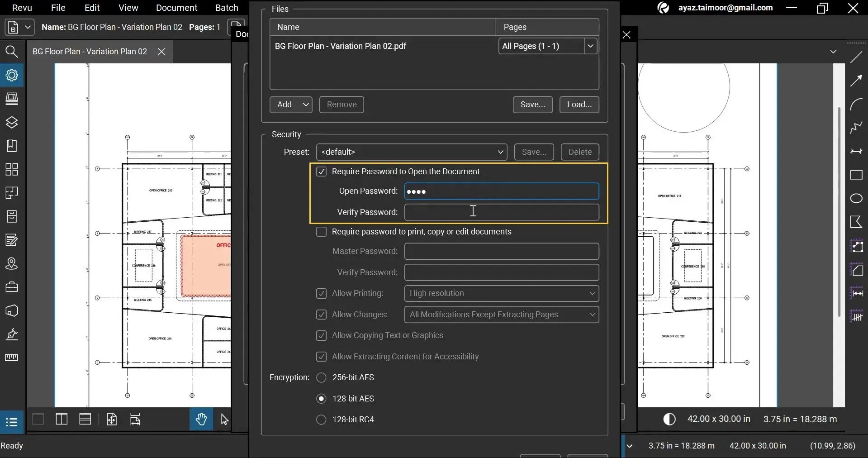Image resolution: width=868 pixels, height=458 pixels.
Task: Open the Search panel icon
Action: coord(12,52)
